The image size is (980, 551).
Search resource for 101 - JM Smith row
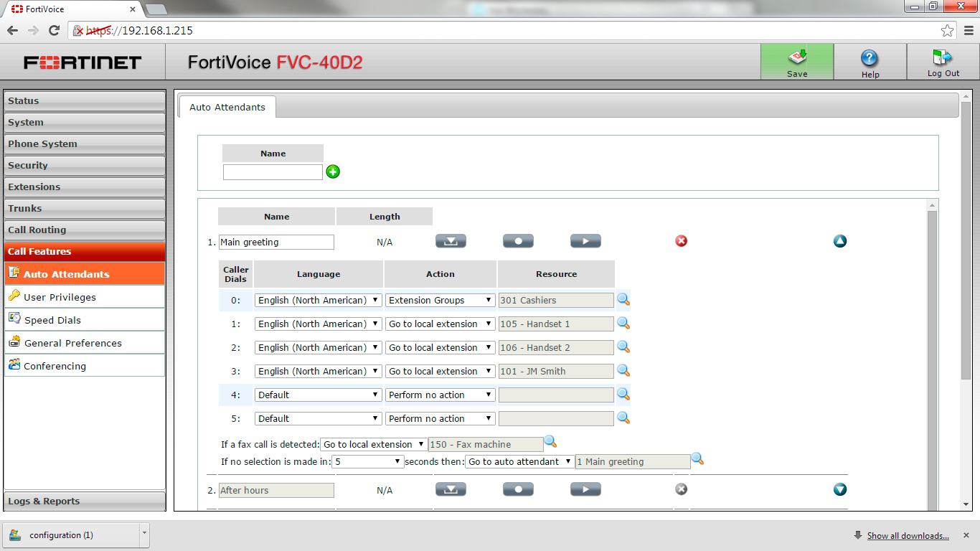pyautogui.click(x=623, y=370)
